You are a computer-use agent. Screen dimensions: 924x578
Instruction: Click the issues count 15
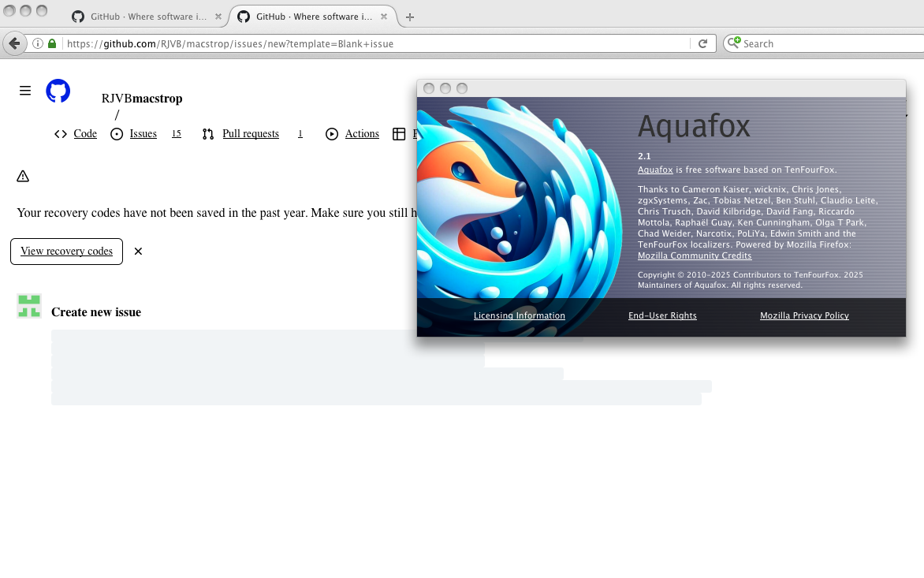(176, 134)
